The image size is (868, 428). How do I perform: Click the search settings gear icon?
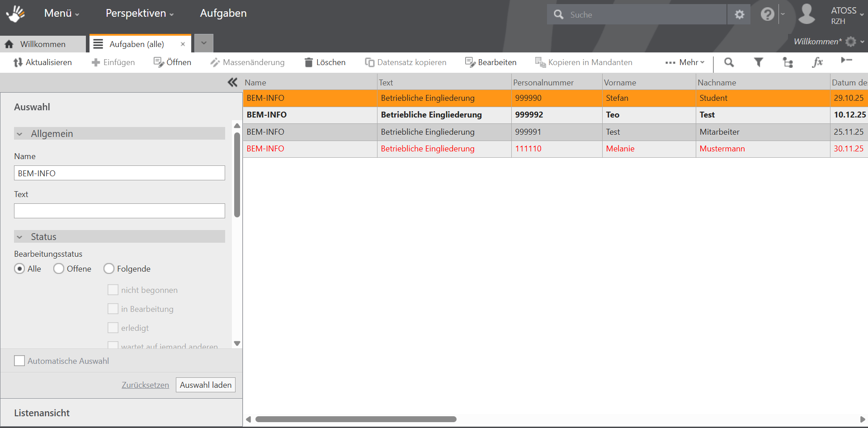click(x=740, y=14)
